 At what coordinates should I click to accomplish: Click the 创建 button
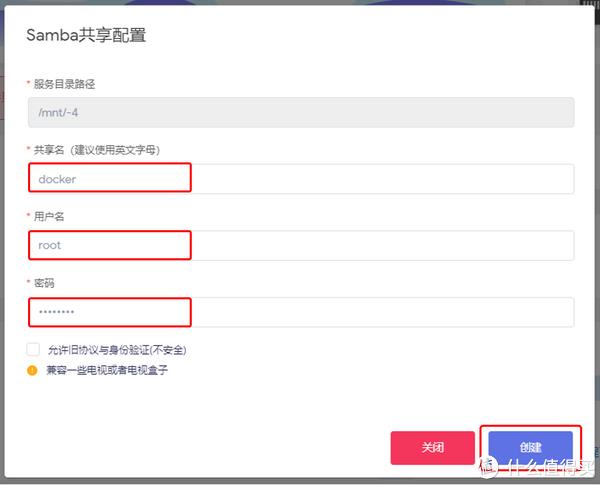[x=530, y=447]
